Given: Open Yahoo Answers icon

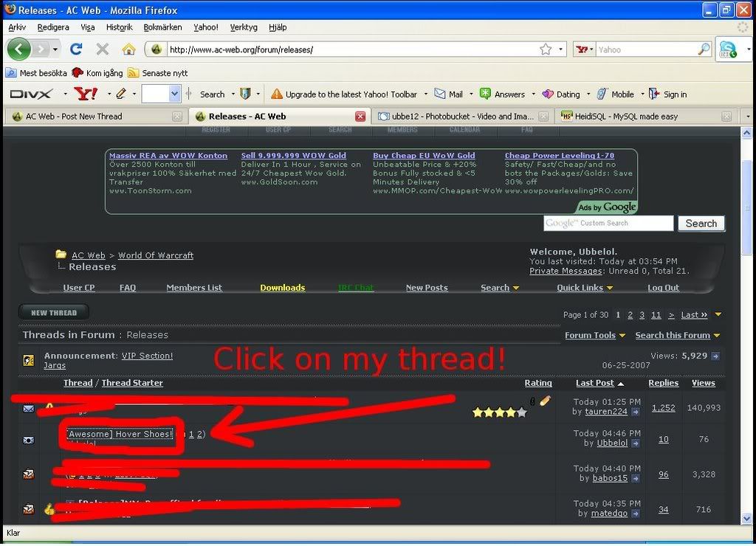Looking at the screenshot, I should tap(485, 94).
